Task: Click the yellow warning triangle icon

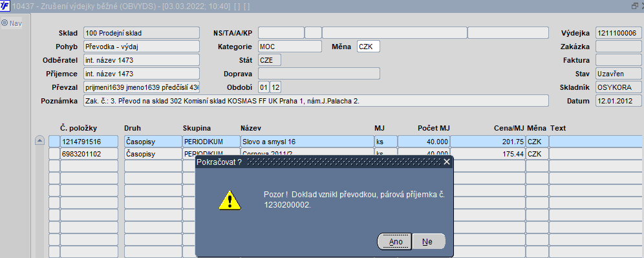Action: point(230,200)
